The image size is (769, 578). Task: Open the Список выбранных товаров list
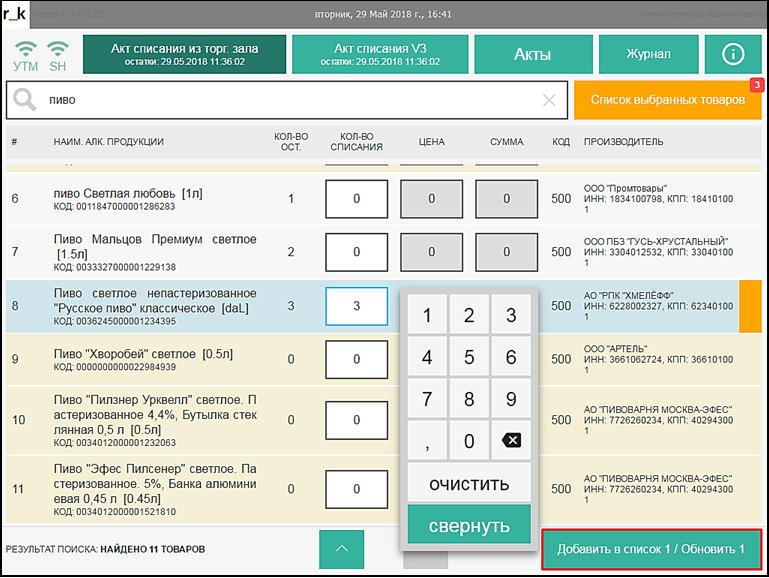667,100
